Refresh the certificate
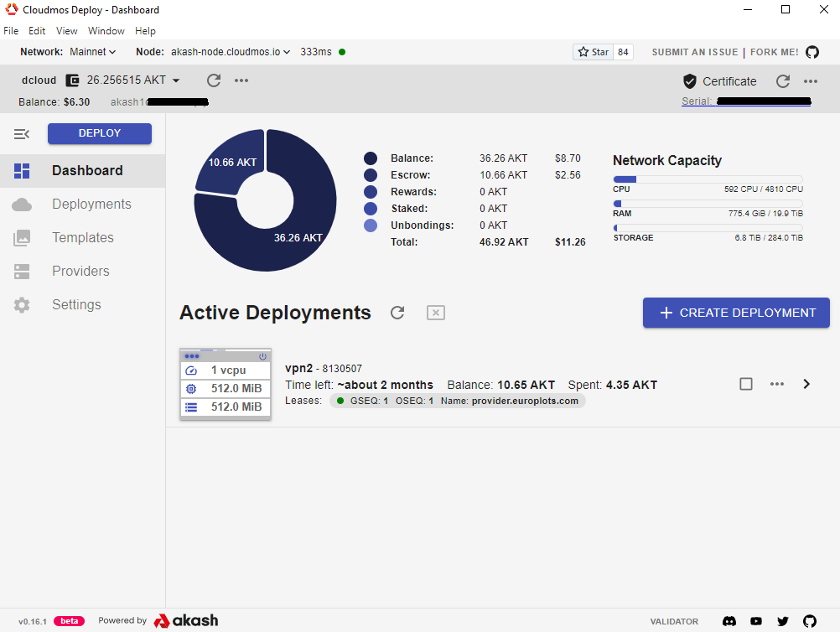 [x=783, y=81]
